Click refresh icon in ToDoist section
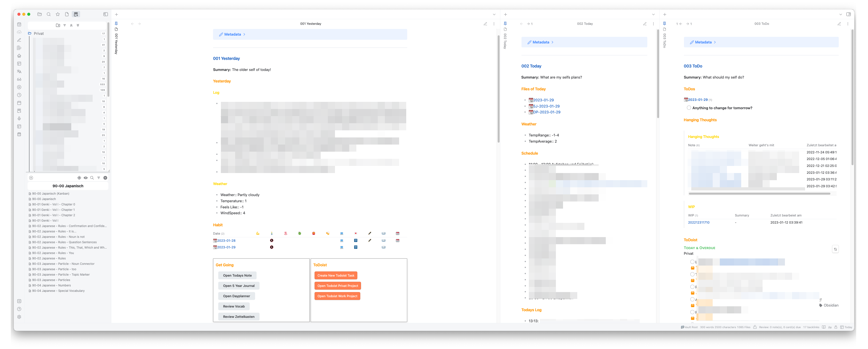This screenshot has width=868, height=349. (835, 249)
